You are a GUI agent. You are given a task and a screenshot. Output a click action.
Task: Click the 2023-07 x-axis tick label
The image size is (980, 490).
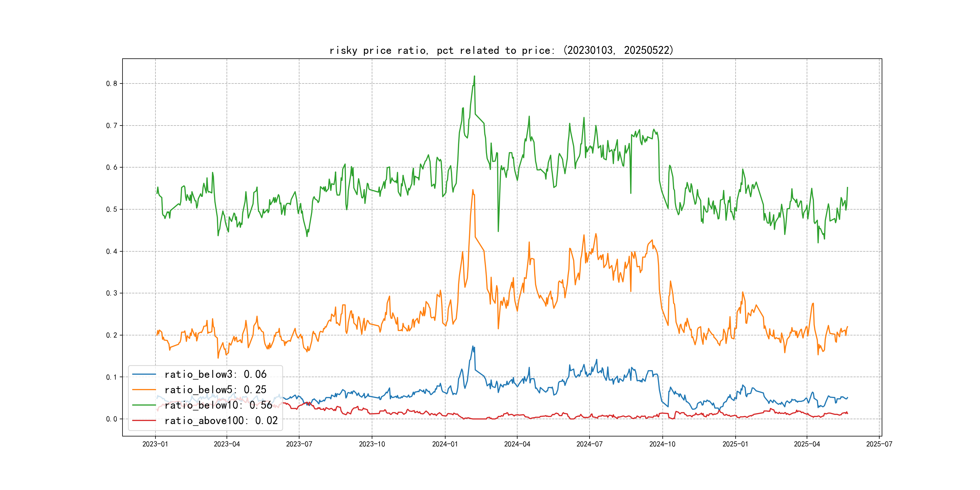[x=299, y=444]
